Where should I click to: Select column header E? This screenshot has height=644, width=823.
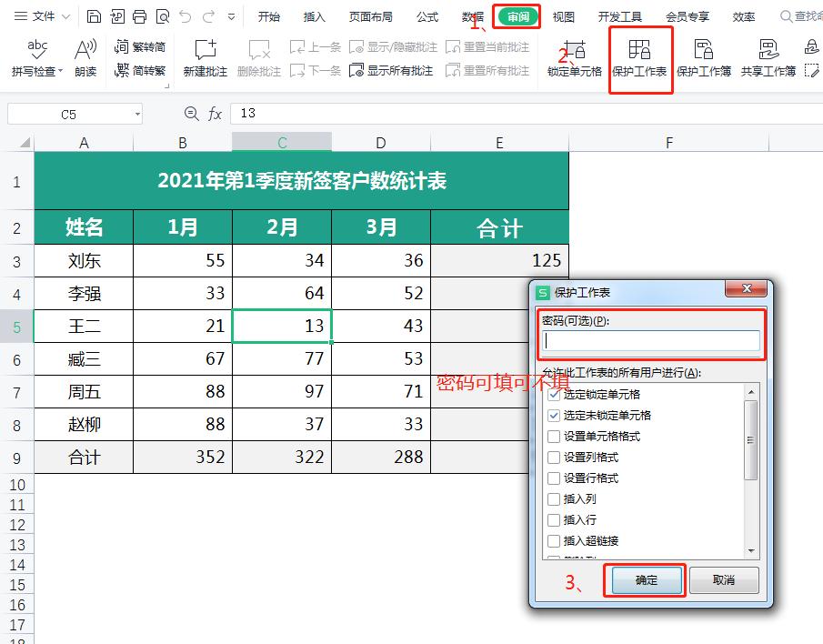pyautogui.click(x=499, y=142)
